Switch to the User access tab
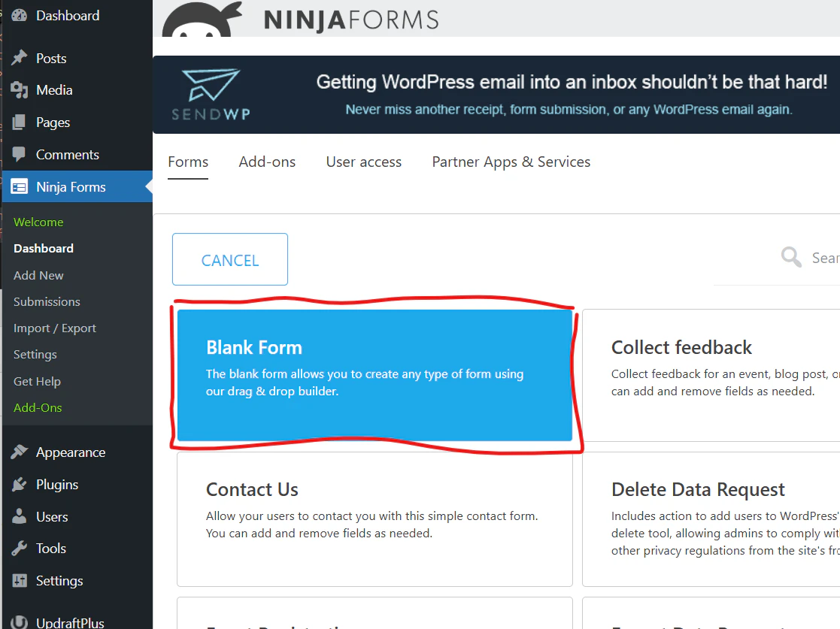The width and height of the screenshot is (840, 629). pos(364,162)
